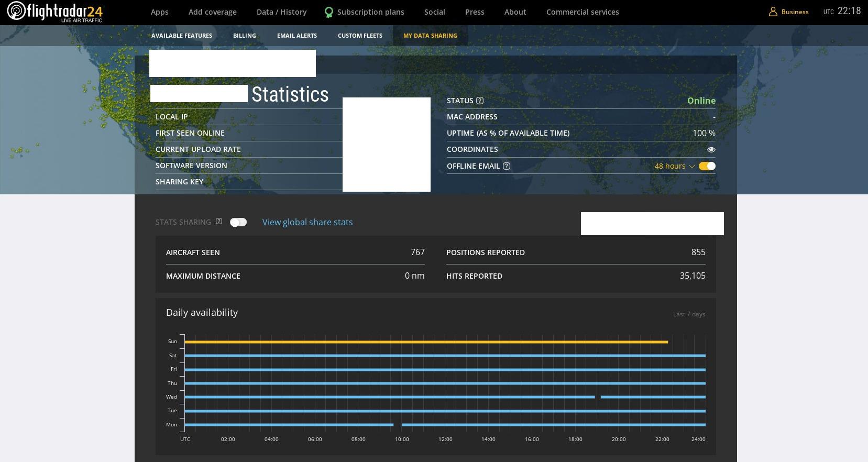Viewport: 868px width, 462px height.
Task: Click the MAXIMUM DISTANCE value 0 nm
Action: [415, 276]
